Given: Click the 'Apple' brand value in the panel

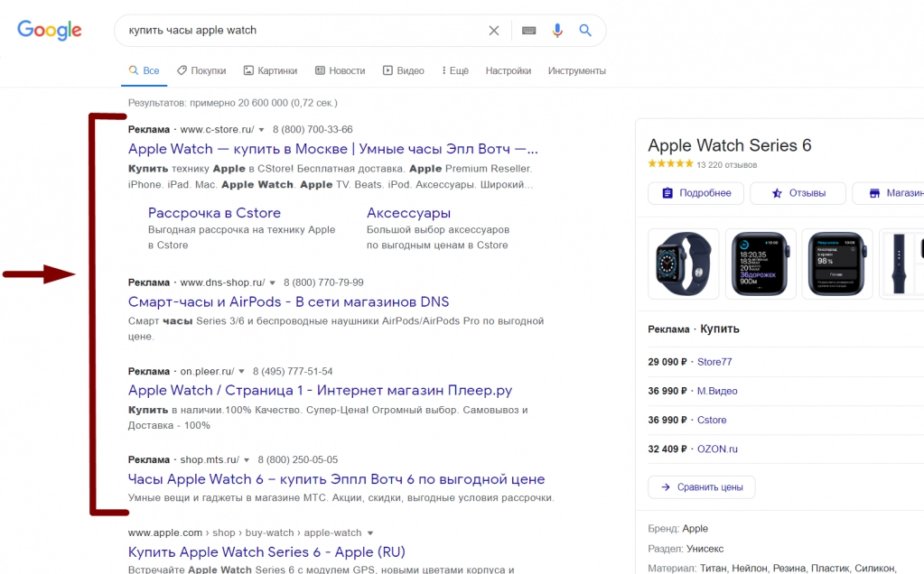Looking at the screenshot, I should coord(695,529).
